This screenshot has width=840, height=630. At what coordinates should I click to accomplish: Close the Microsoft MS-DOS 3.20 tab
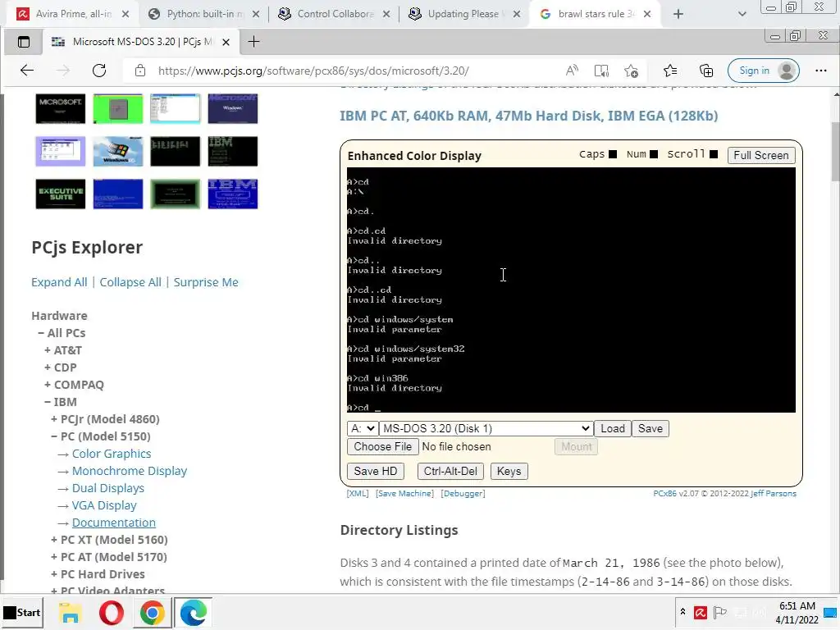point(226,42)
